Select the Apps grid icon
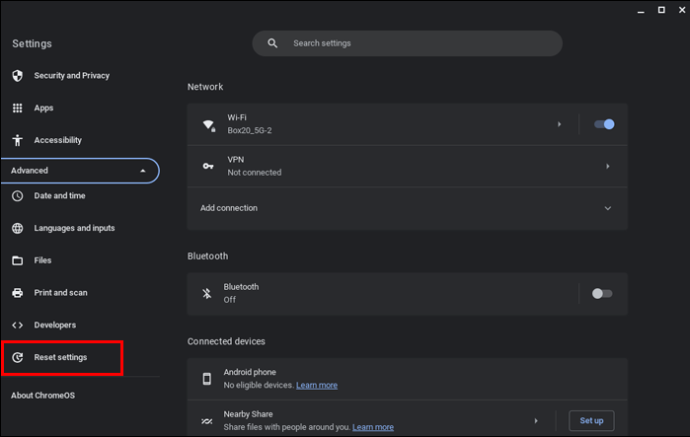Screen dimensions: 690x437 [x=17, y=108]
